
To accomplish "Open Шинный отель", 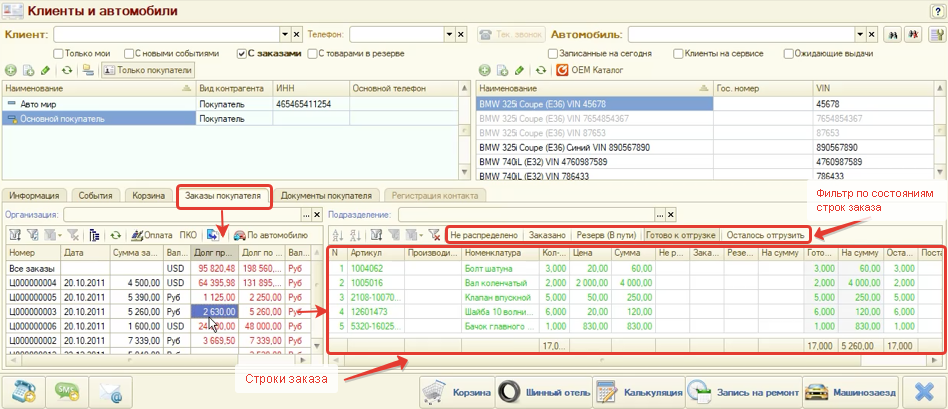I will [544, 393].
